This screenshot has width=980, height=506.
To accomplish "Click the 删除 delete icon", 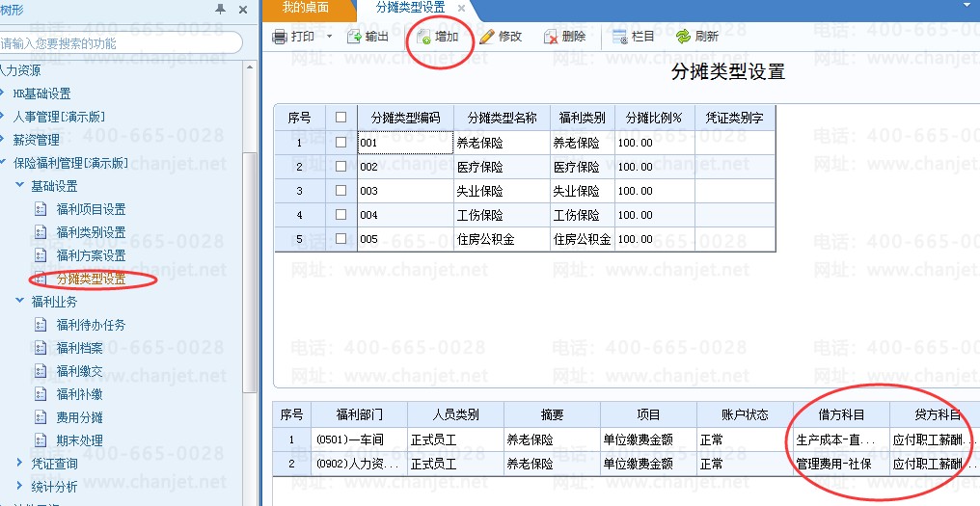I will pyautogui.click(x=551, y=37).
